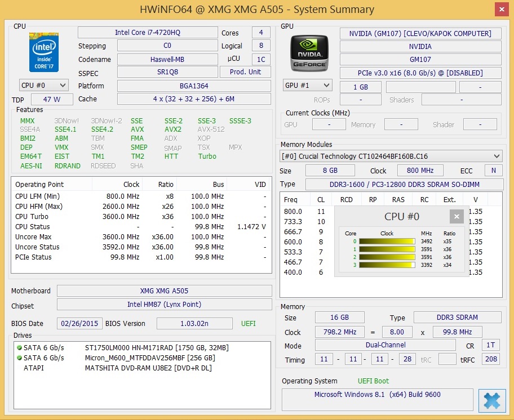Image resolution: width=514 pixels, height=420 pixels.
Task: Click the green status icon for ST1750LM000 drive
Action: (19, 348)
